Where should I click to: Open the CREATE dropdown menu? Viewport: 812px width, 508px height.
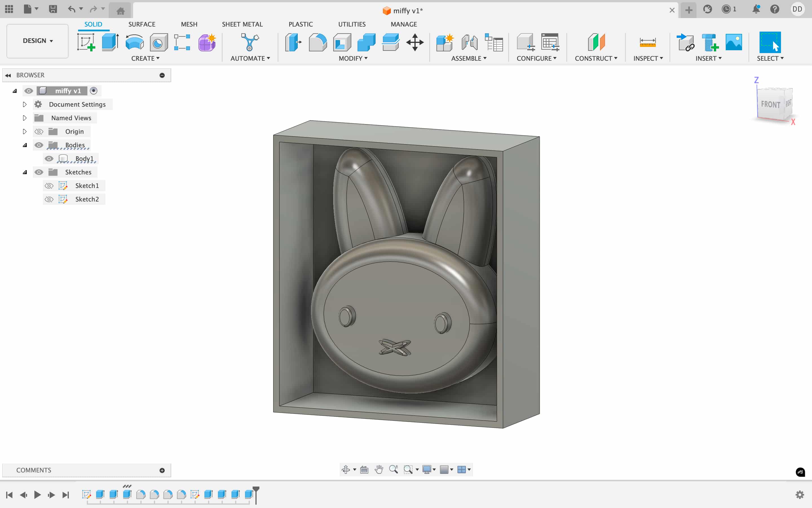[145, 58]
